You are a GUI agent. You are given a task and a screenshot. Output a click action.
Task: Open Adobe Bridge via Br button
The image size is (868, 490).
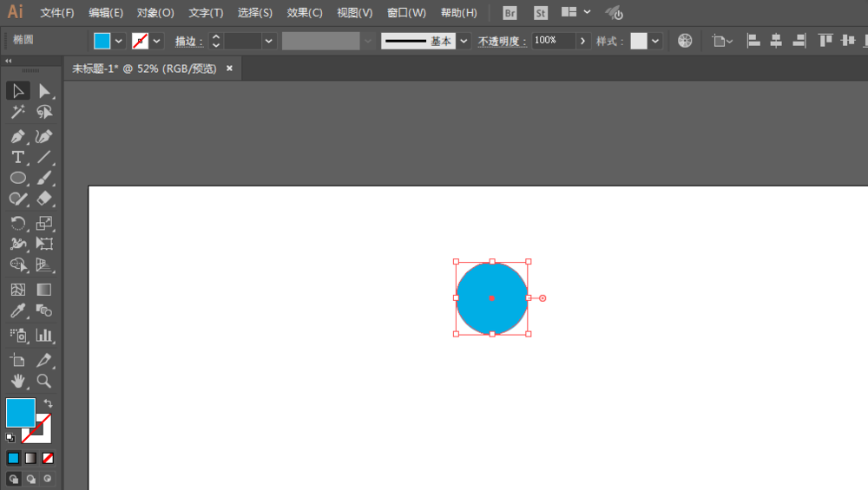coord(510,13)
